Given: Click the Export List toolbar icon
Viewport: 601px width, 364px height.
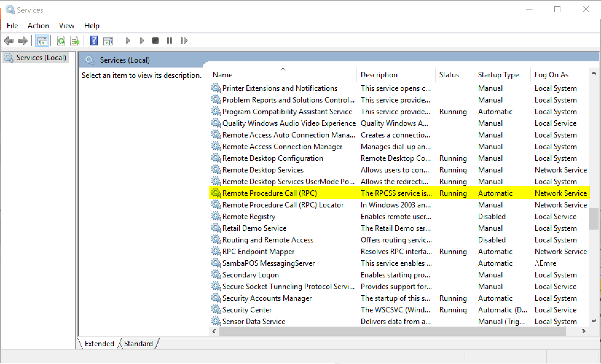Looking at the screenshot, I should coord(75,41).
